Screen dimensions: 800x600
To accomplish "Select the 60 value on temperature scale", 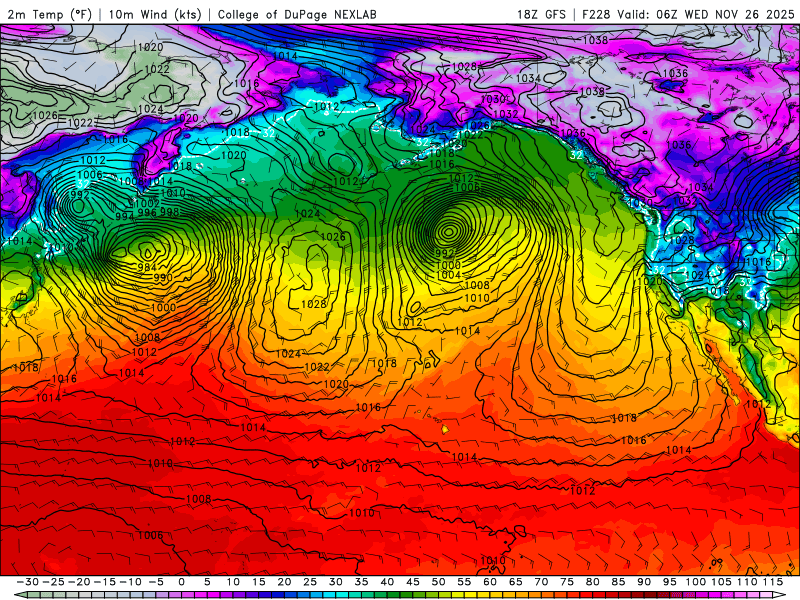I will tap(489, 582).
